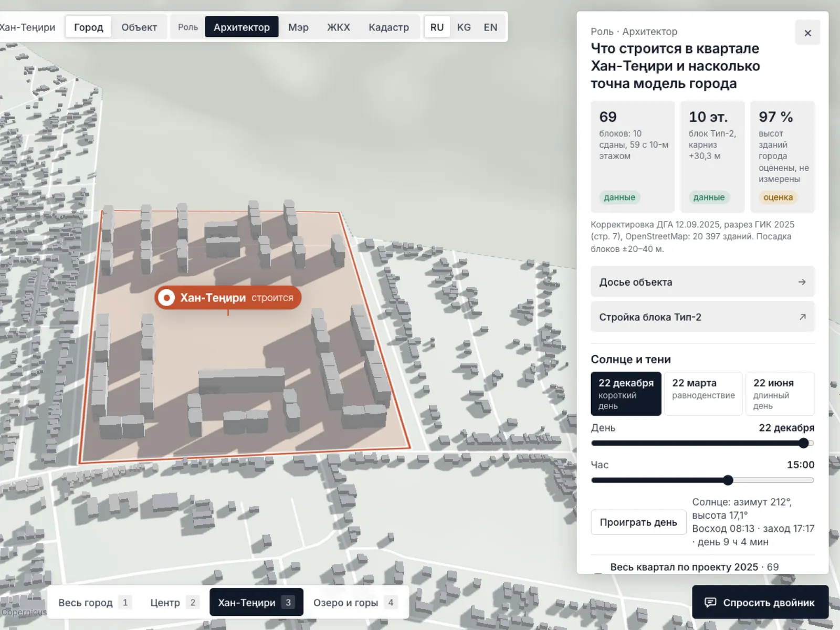Click the 97 % stat card
The height and width of the screenshot is (630, 840).
pos(782,156)
